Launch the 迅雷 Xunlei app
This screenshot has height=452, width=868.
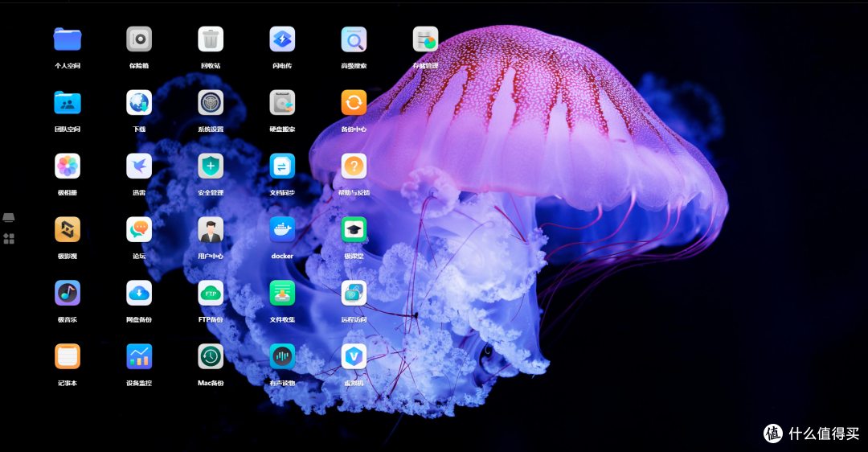[x=139, y=166]
